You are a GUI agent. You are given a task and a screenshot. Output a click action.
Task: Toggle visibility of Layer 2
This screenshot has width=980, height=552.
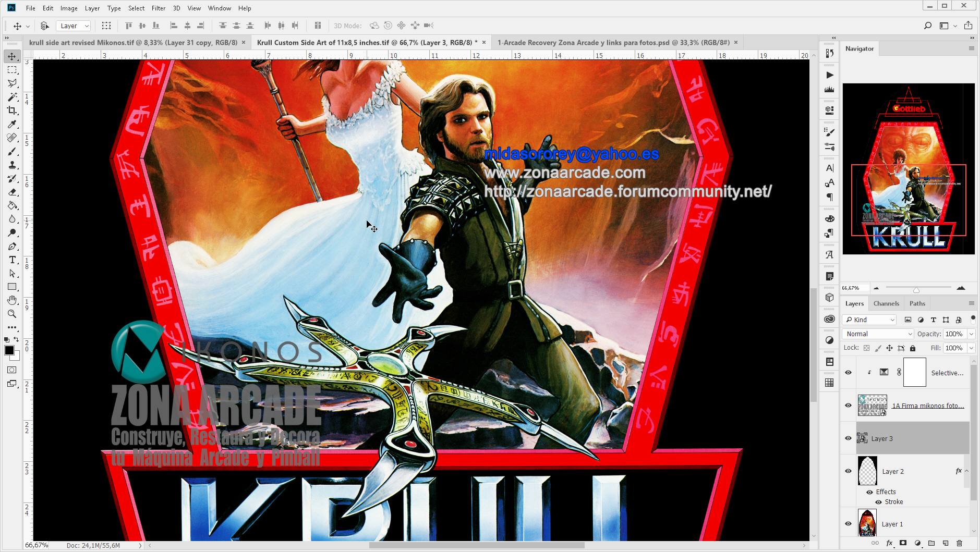848,471
